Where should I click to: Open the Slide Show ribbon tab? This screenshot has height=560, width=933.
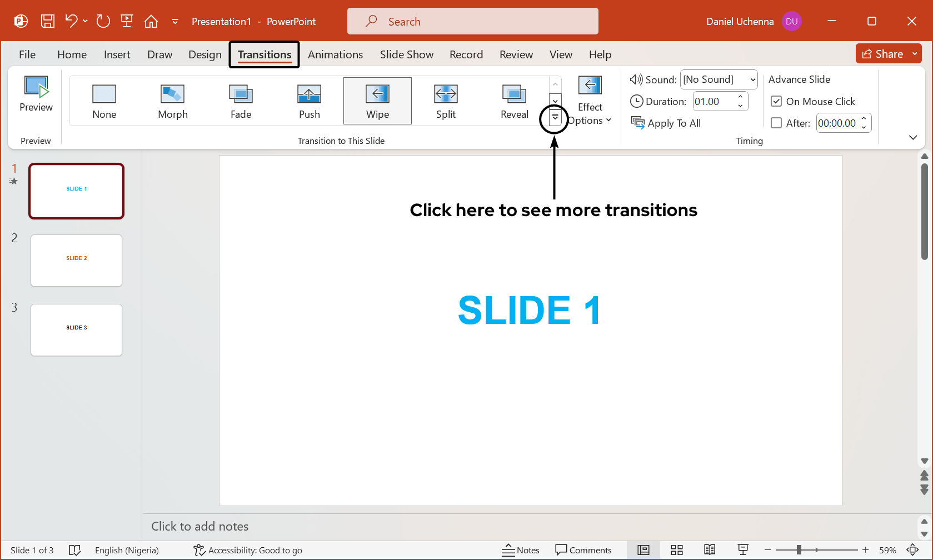[406, 54]
